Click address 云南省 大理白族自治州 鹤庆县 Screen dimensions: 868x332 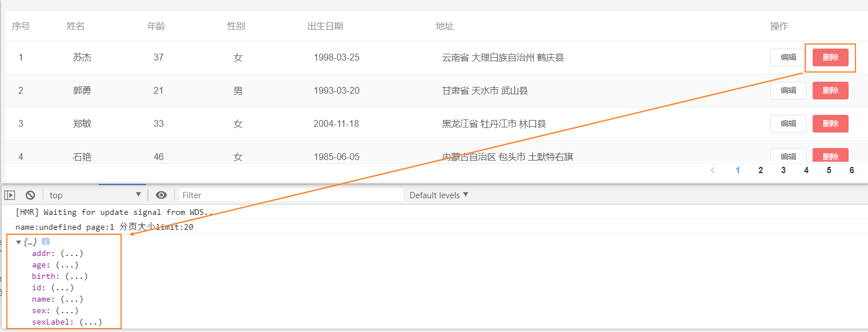click(503, 57)
